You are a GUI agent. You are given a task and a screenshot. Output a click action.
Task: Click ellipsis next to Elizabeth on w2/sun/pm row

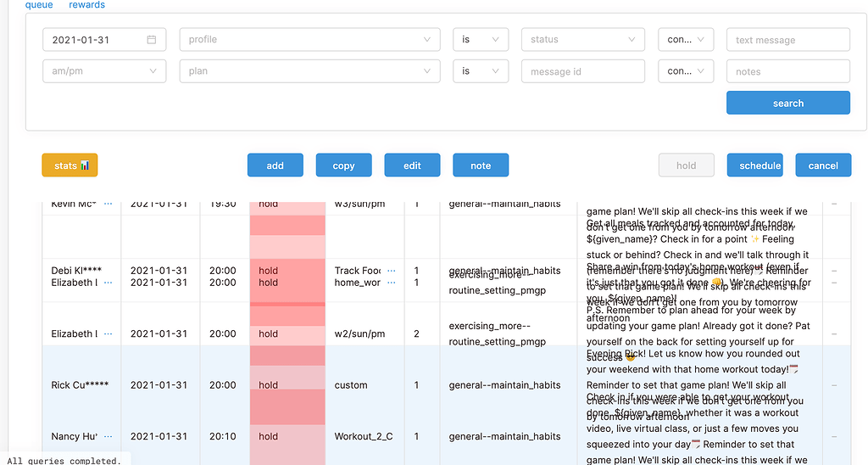[108, 333]
